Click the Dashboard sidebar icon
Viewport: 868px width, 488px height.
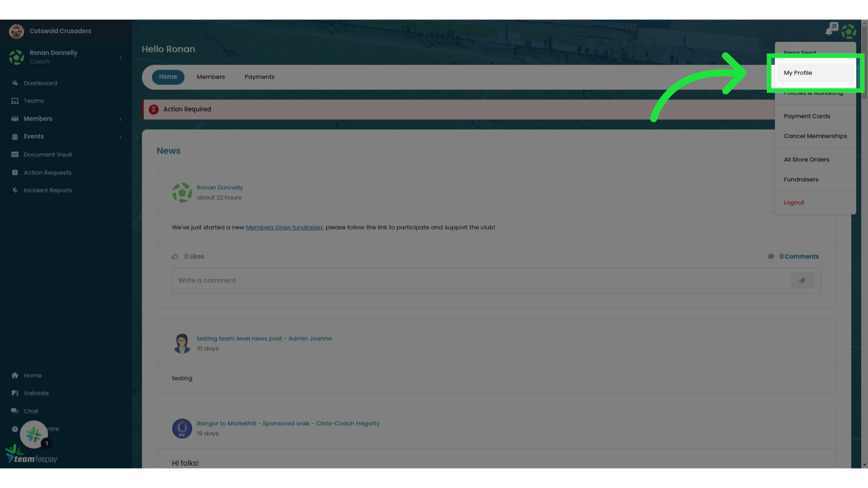tap(15, 83)
